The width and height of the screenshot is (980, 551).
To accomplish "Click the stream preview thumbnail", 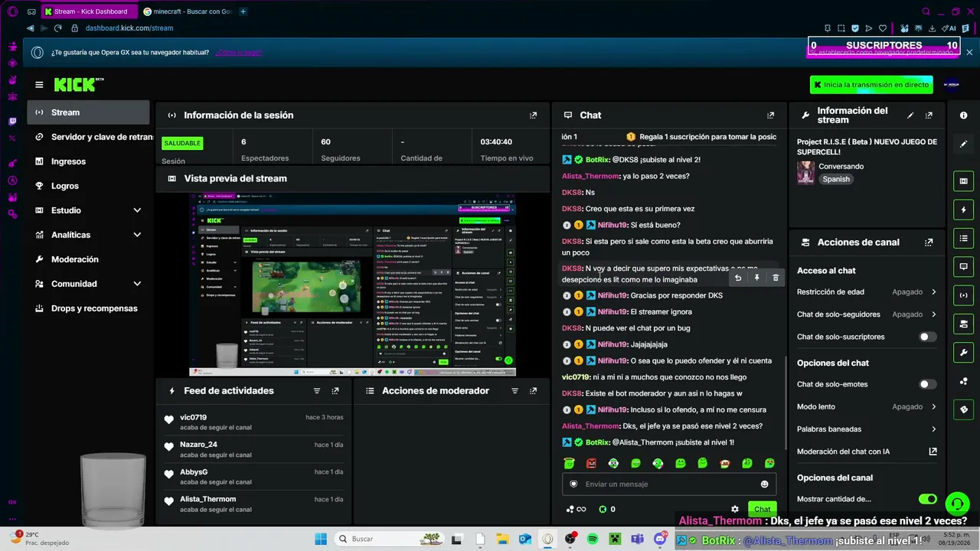I will coord(352,285).
